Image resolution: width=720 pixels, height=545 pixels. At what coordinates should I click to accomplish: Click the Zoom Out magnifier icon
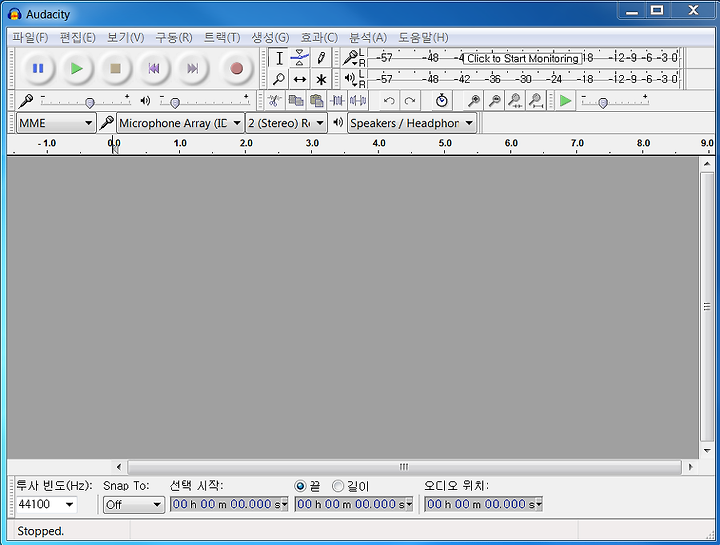(495, 101)
